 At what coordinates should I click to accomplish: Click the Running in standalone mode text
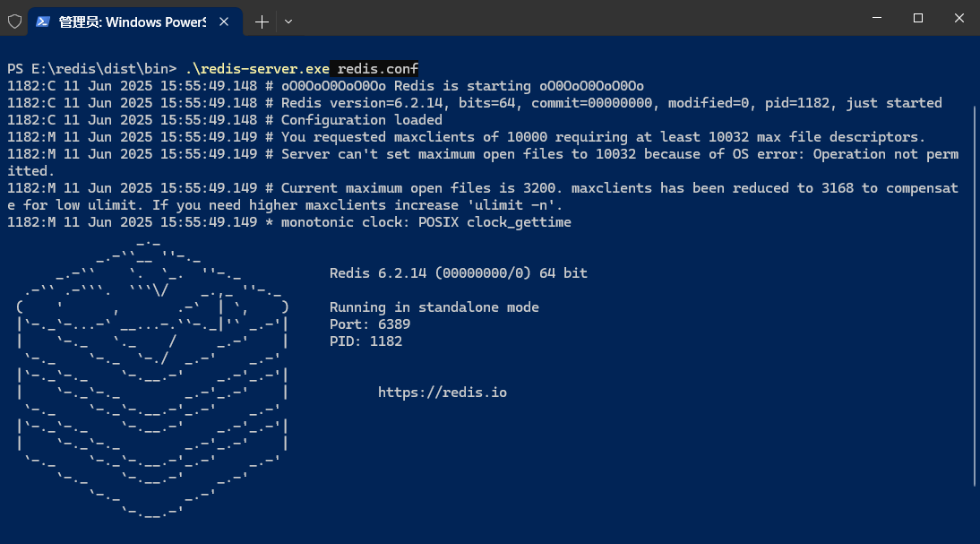[434, 307]
